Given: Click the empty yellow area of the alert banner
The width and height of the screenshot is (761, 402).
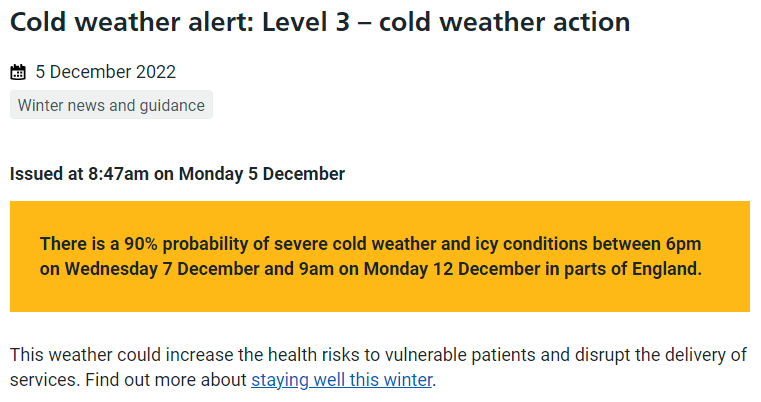Looking at the screenshot, I should pyautogui.click(x=380, y=296).
